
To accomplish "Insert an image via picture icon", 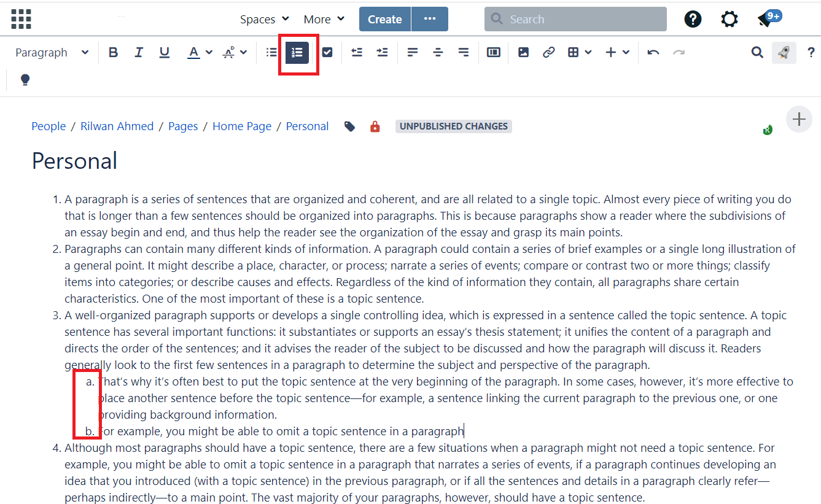I will tap(523, 53).
